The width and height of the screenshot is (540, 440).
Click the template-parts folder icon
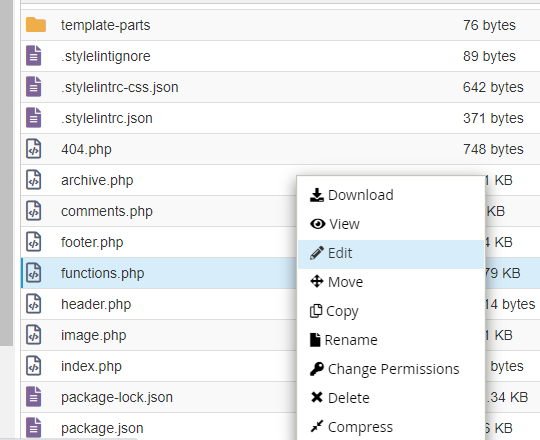tap(36, 25)
